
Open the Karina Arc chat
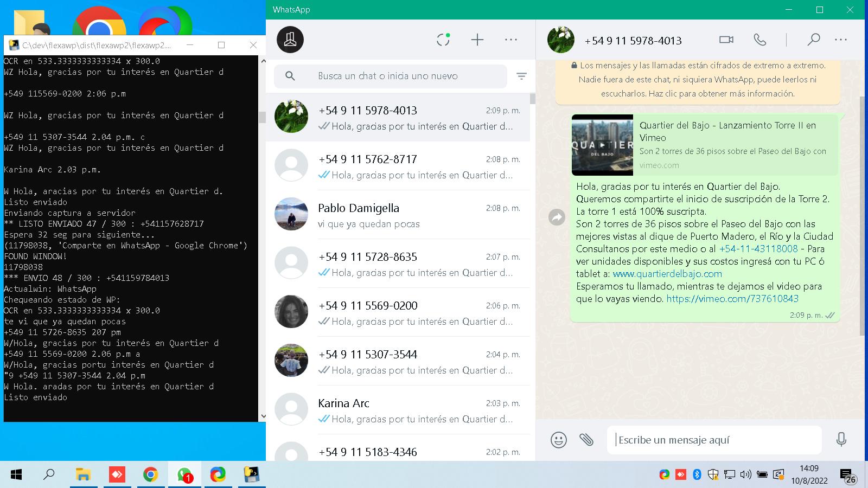[x=398, y=410]
